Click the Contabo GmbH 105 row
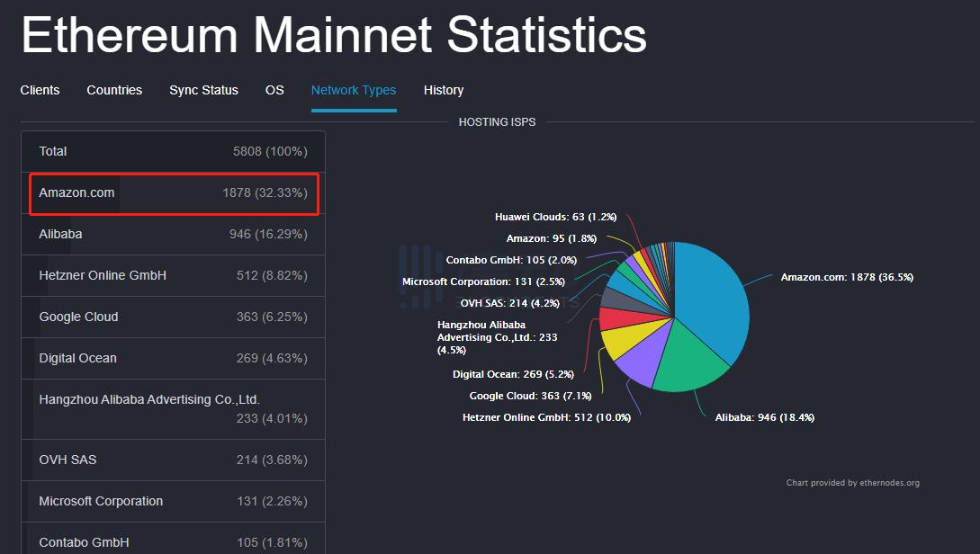 173,539
